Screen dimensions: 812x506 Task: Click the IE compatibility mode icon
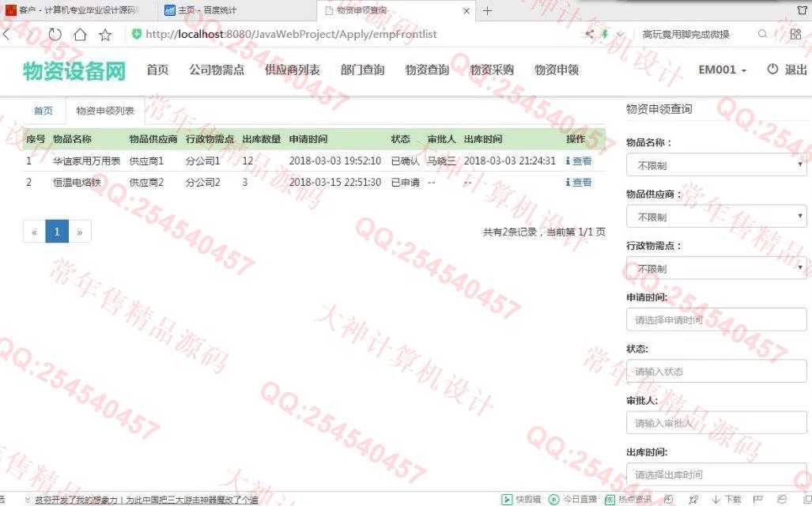tap(782, 499)
